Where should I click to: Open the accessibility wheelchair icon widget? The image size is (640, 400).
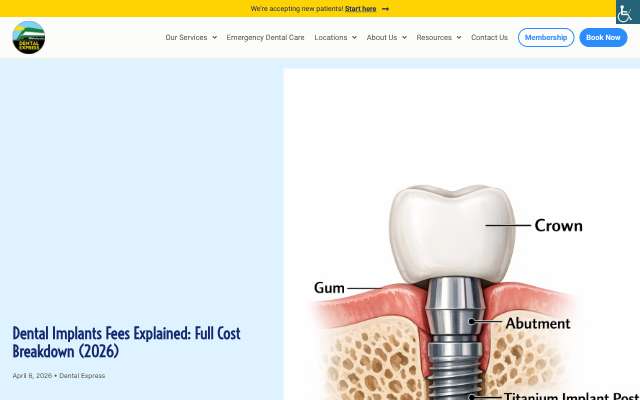pyautogui.click(x=628, y=12)
